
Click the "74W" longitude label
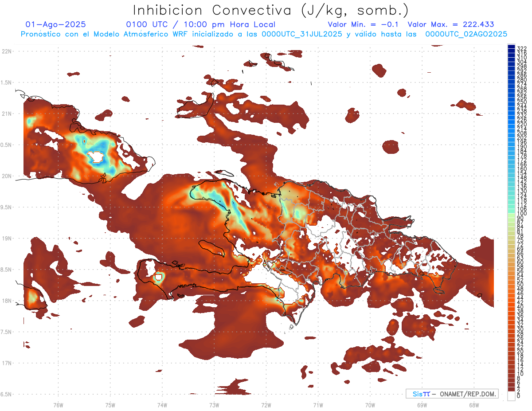pos(162,404)
